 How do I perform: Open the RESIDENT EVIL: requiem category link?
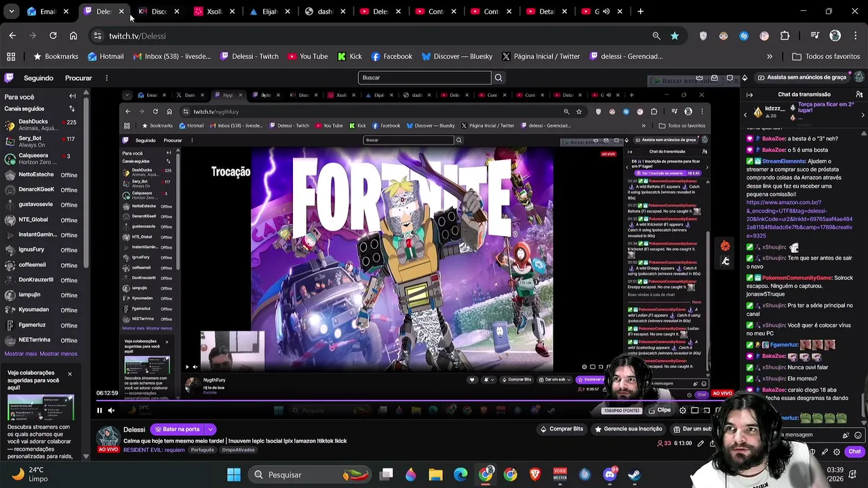coord(154,450)
